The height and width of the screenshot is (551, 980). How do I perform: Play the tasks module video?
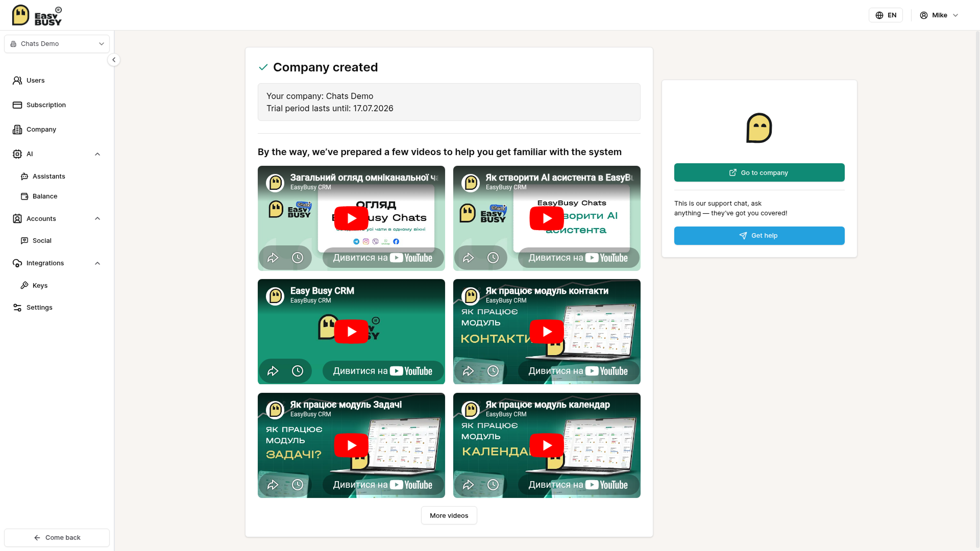point(351,445)
